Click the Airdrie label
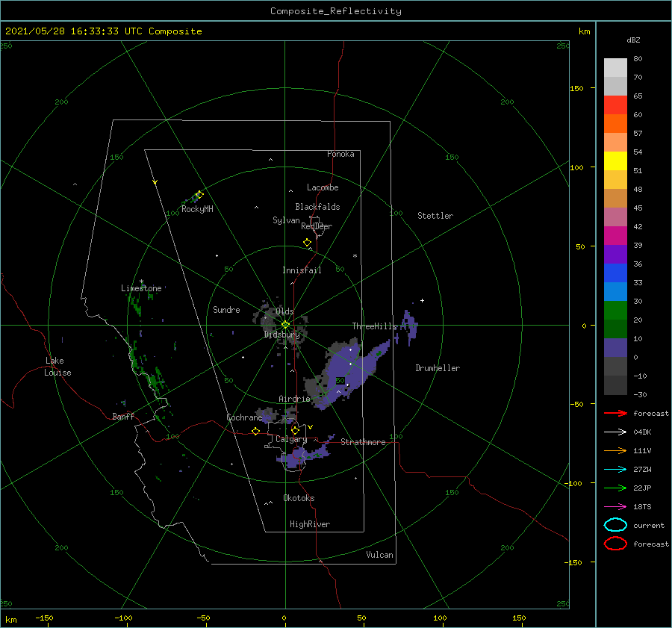This screenshot has width=672, height=628. [x=294, y=399]
